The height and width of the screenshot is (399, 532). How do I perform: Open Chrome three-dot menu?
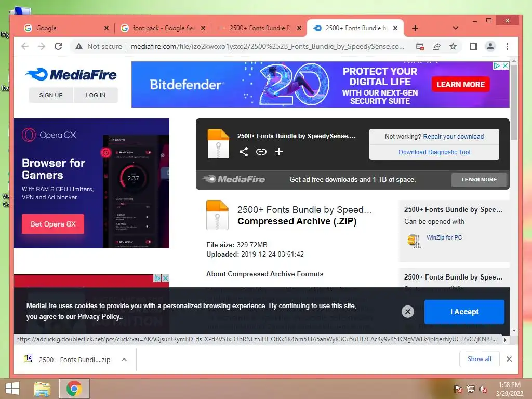pyautogui.click(x=507, y=46)
